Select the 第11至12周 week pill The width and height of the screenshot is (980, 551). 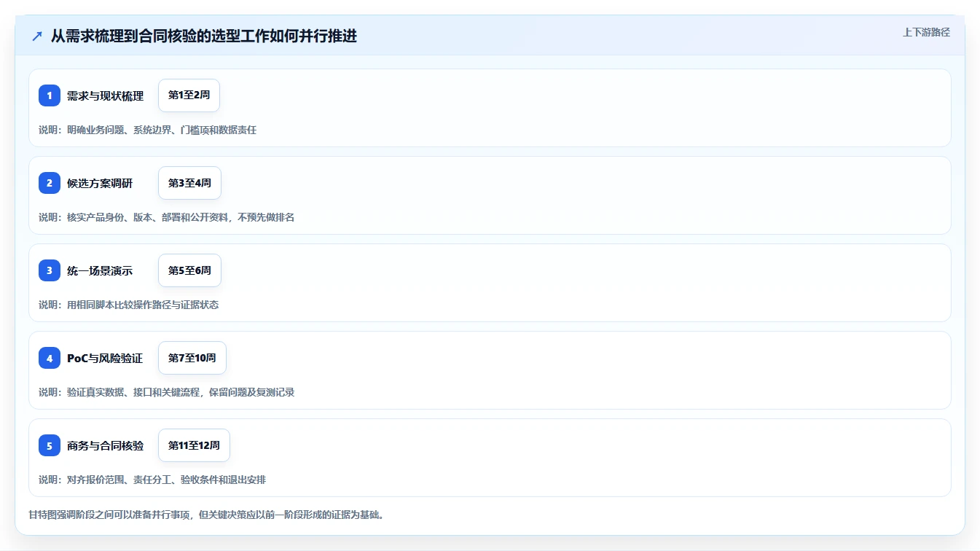click(194, 445)
